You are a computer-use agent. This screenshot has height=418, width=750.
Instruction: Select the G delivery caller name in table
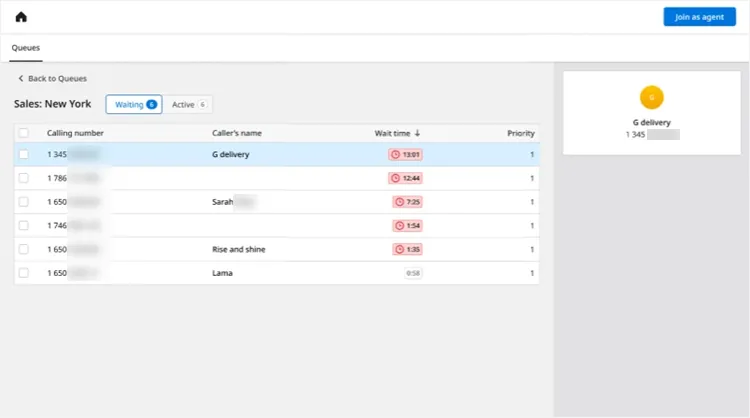click(231, 154)
